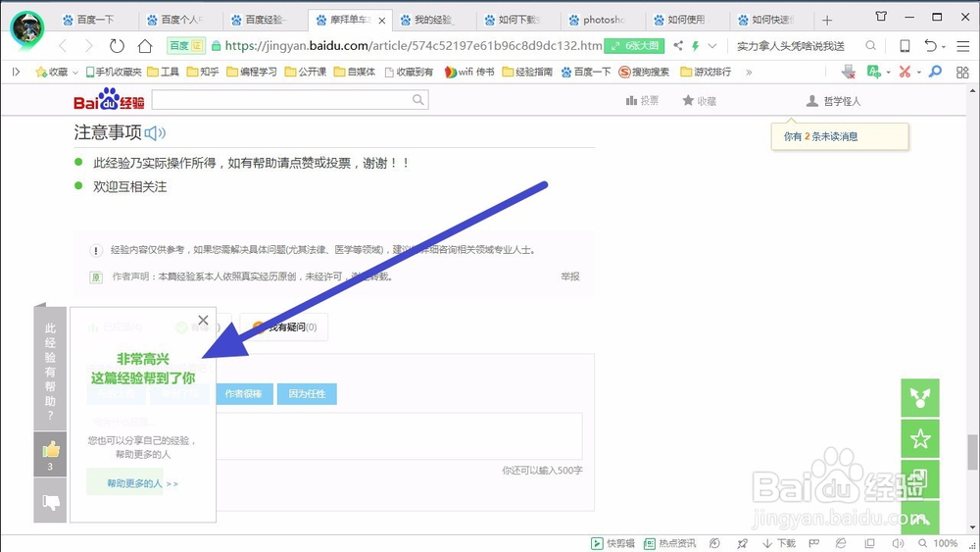The width and height of the screenshot is (980, 552).
Task: Go forward with the forward arrow
Action: (x=89, y=46)
